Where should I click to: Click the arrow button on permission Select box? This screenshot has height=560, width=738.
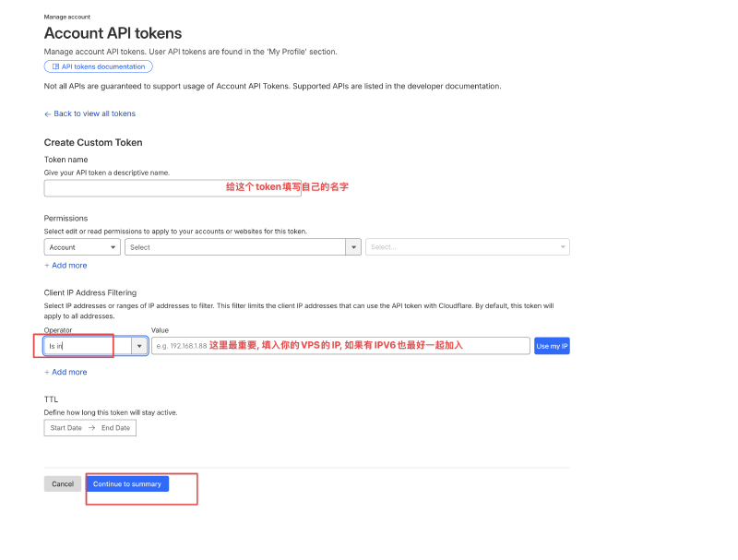pyautogui.click(x=352, y=247)
